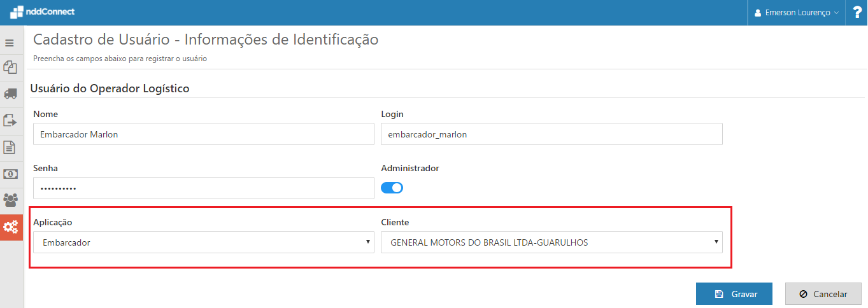Click into the Nome text field
This screenshot has width=868, height=308.
203,134
